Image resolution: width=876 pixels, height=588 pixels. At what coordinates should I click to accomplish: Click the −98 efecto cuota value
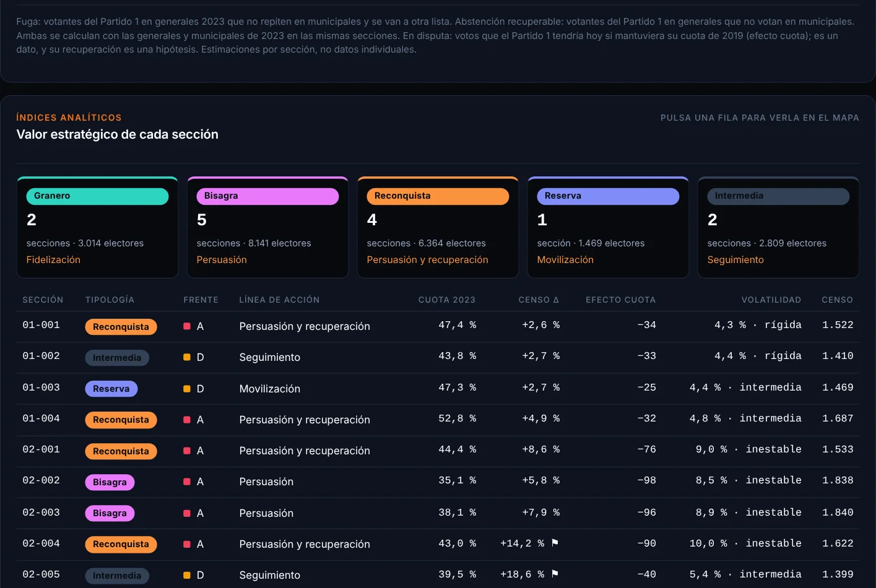[x=646, y=480]
